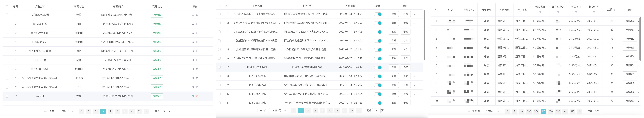This screenshot has height=118, width=644.
Task: Check the box for 44-5G功率控制 row
Action: (219, 85)
